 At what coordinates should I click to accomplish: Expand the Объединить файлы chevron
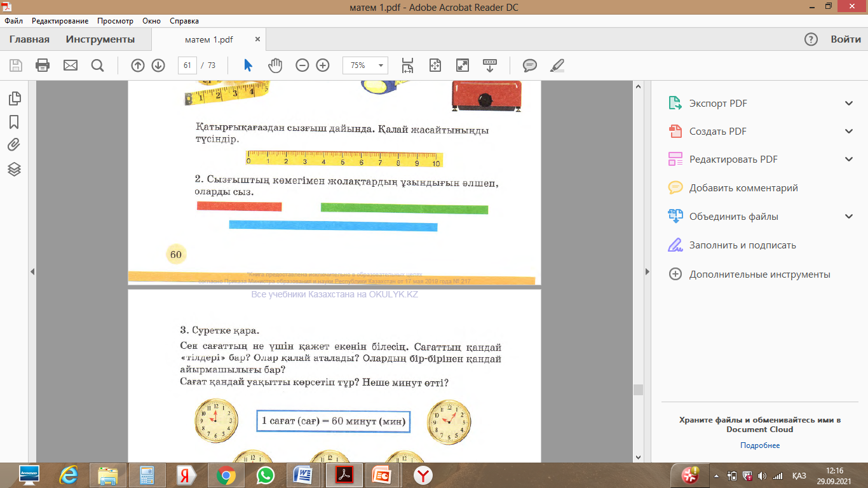849,217
